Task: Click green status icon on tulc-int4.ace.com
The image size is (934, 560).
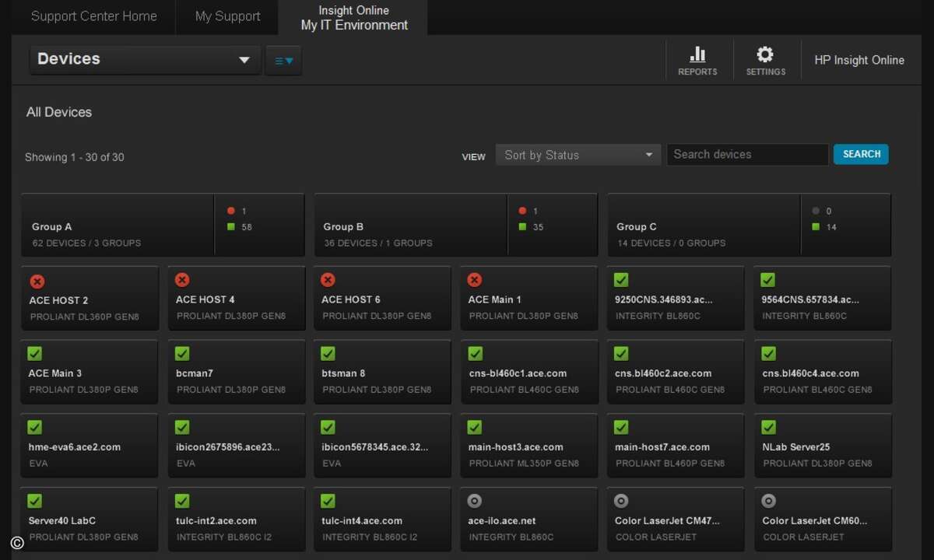Action: [328, 501]
